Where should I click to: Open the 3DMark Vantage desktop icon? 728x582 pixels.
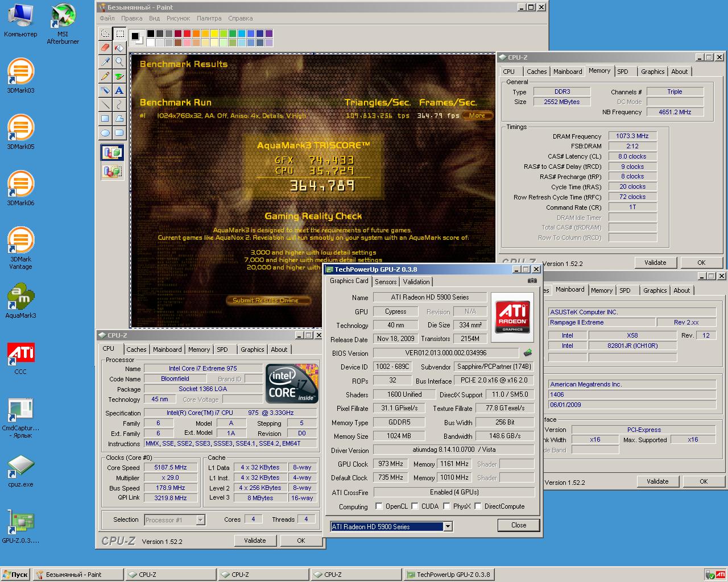pos(20,248)
